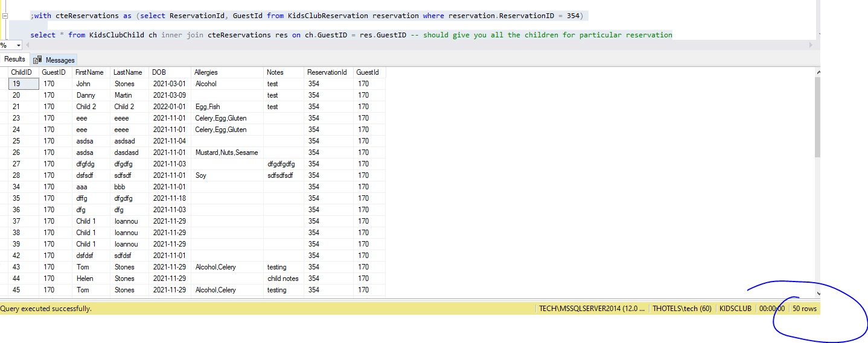The image size is (868, 343).
Task: Click the green comment text in the query
Action: (541, 35)
